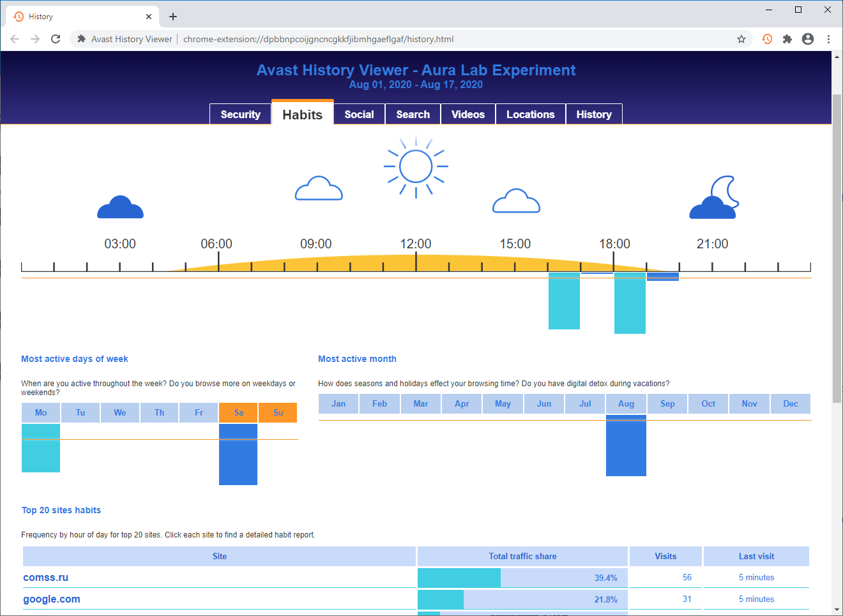Image resolution: width=843 pixels, height=616 pixels.
Task: Go to the Search tab
Action: [x=413, y=114]
